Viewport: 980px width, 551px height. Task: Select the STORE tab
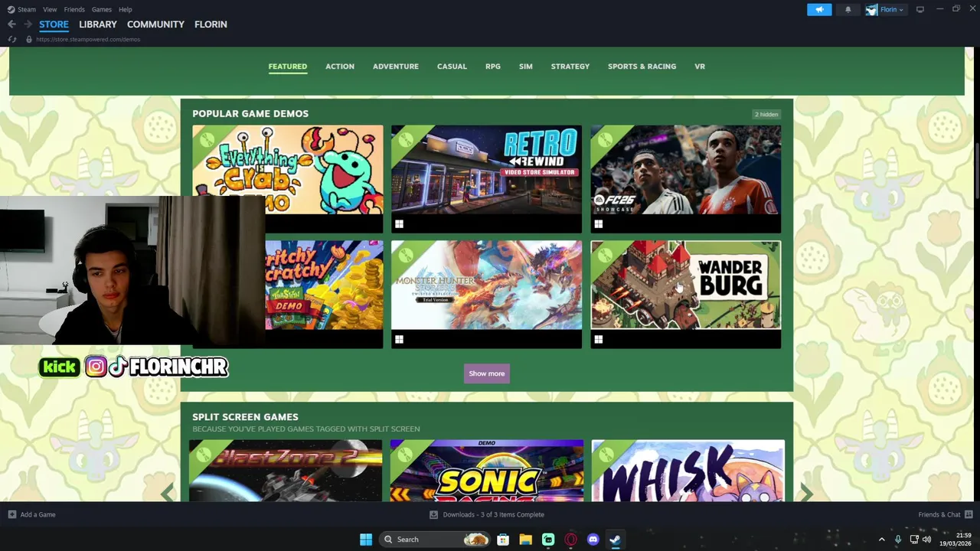[54, 24]
